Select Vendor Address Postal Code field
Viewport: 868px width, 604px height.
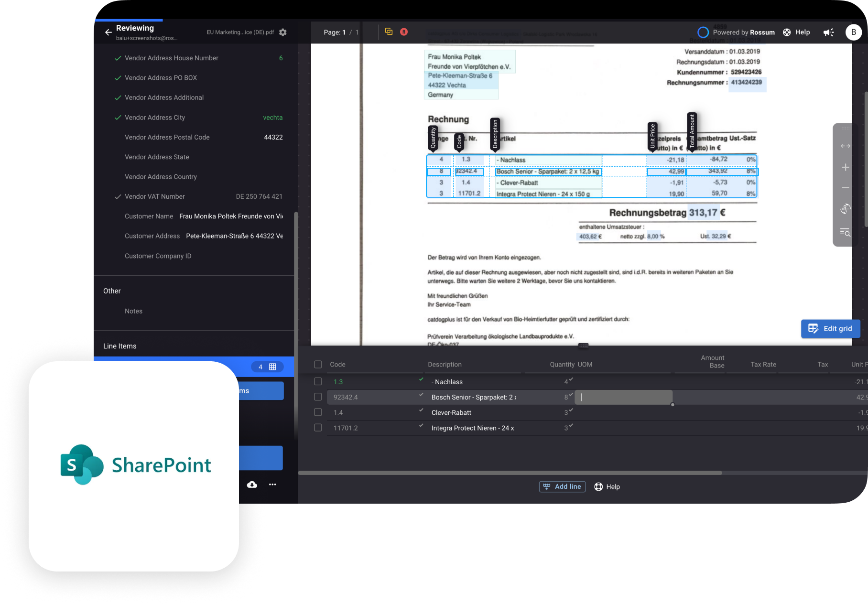[x=194, y=137]
